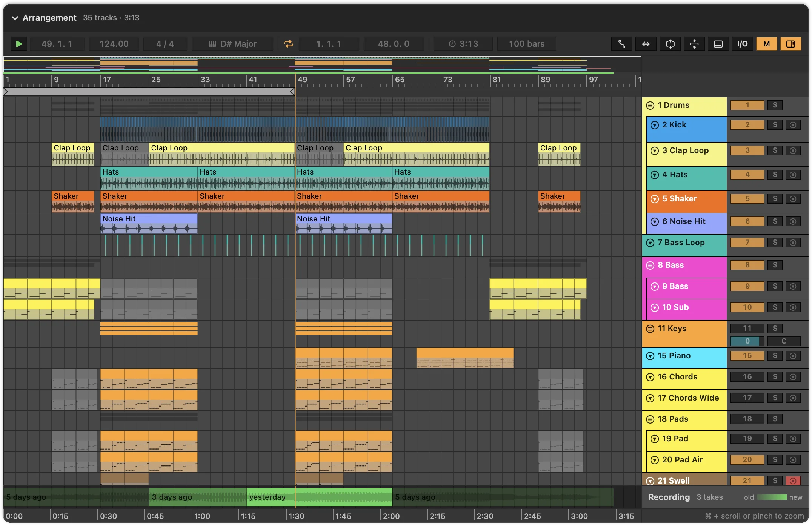
Task: Select the 17 Chords Wide track header
Action: pos(684,400)
